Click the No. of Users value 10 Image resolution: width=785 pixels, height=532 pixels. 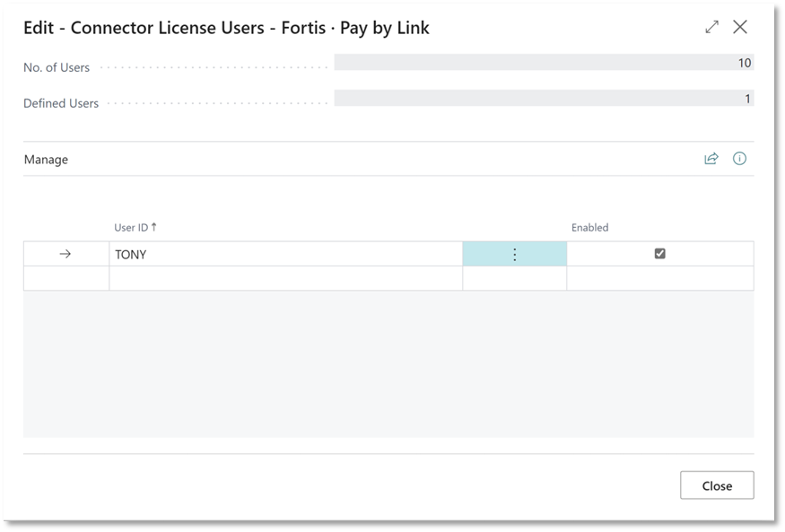[x=545, y=63]
